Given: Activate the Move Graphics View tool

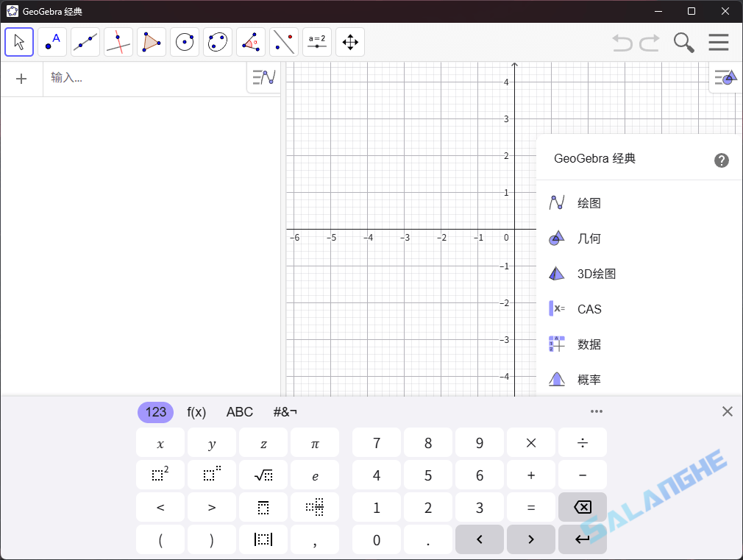Looking at the screenshot, I should pyautogui.click(x=350, y=42).
